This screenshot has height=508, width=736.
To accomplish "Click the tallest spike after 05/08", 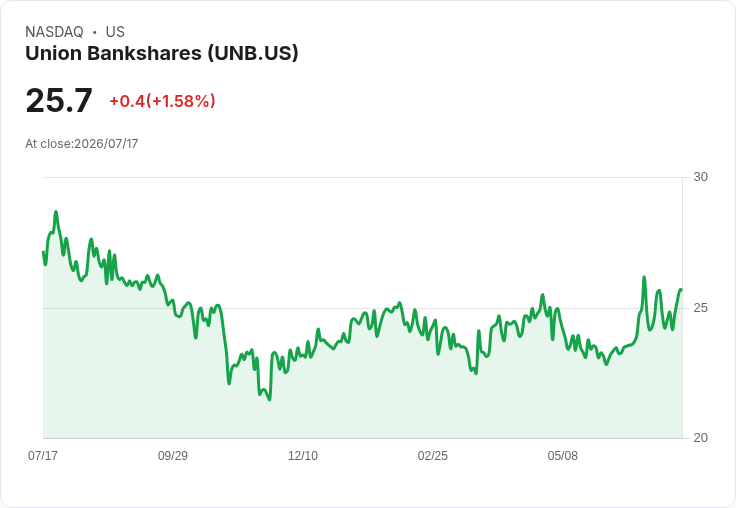I will point(644,277).
